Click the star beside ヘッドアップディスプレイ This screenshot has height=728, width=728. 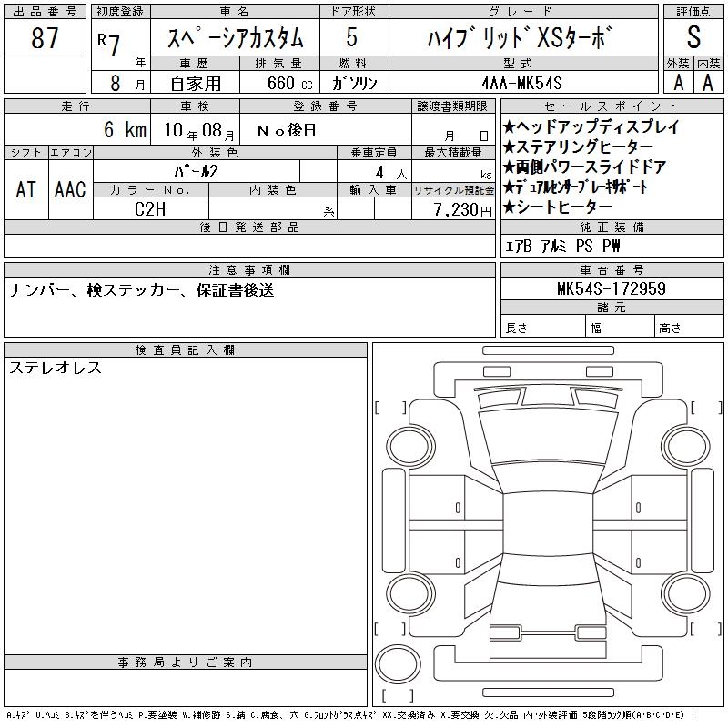[510, 128]
